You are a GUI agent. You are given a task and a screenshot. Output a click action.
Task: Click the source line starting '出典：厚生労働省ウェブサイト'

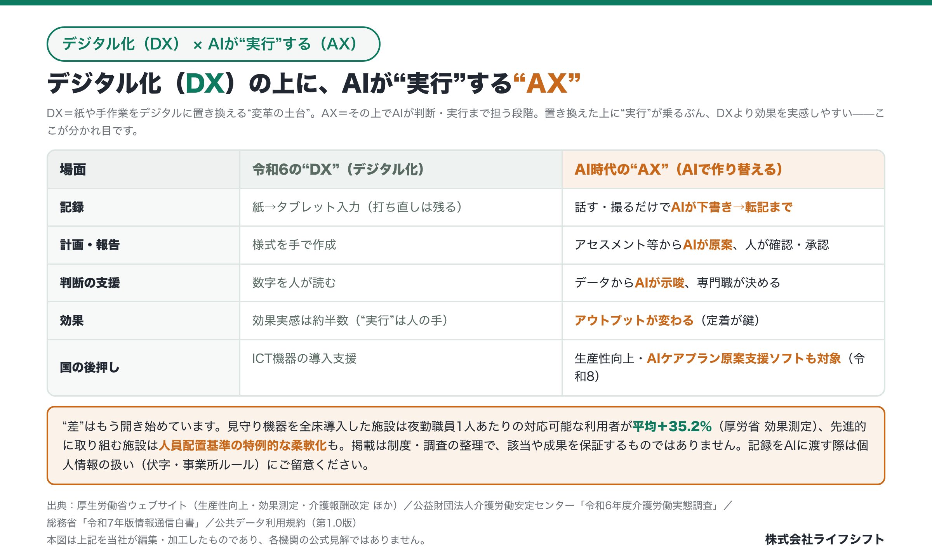coord(389,505)
